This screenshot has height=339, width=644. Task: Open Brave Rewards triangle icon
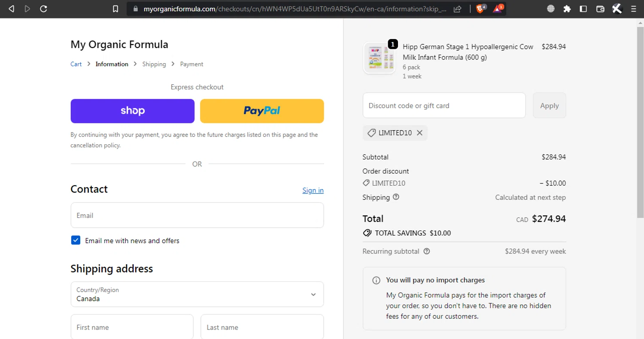pos(498,9)
